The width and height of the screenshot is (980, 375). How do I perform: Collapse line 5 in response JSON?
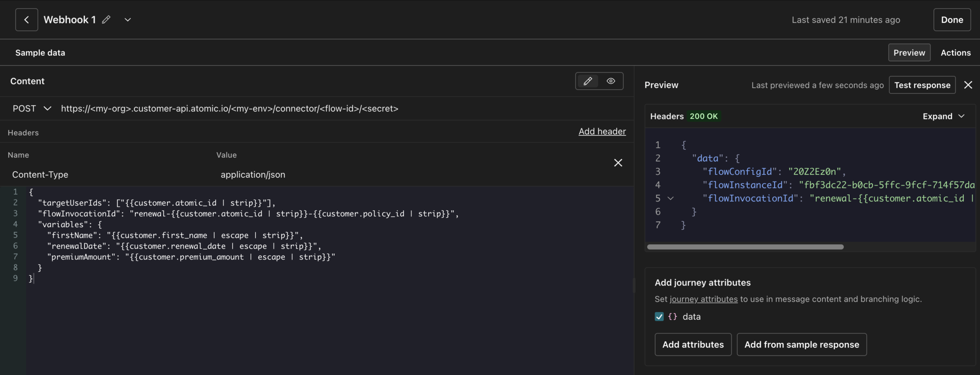(x=670, y=198)
